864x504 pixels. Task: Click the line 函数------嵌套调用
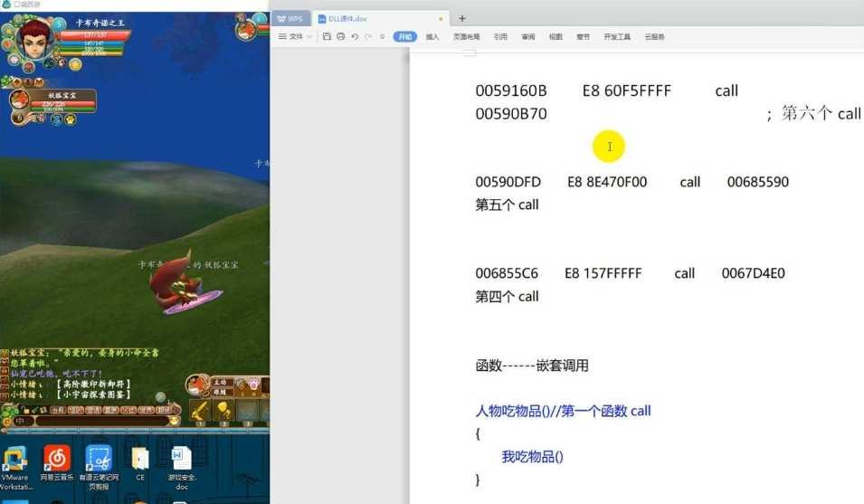(x=532, y=366)
